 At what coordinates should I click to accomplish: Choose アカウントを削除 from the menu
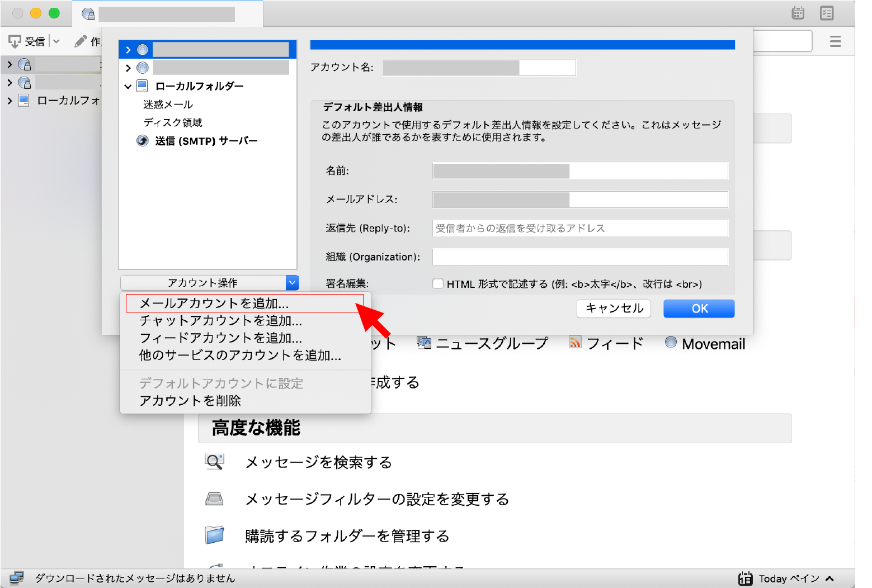click(x=190, y=401)
